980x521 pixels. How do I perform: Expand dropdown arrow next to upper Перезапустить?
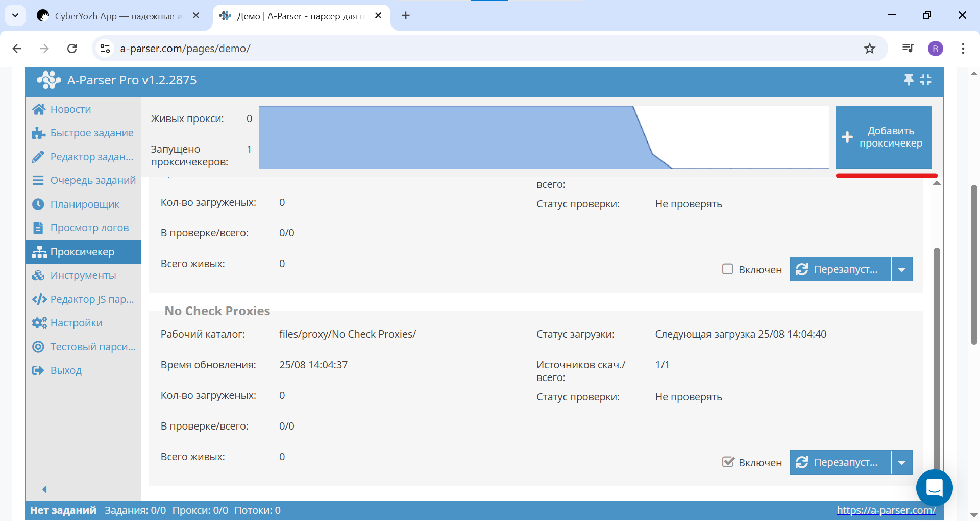pyautogui.click(x=902, y=269)
